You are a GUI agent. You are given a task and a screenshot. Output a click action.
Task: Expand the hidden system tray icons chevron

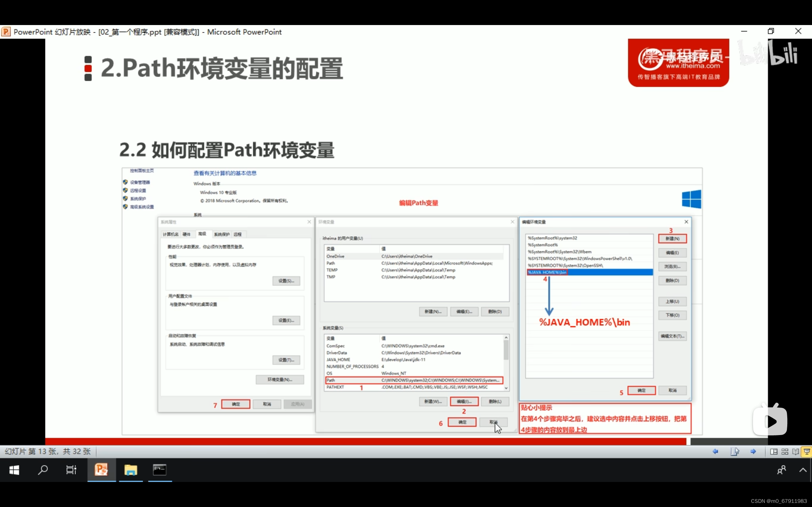[803, 470]
